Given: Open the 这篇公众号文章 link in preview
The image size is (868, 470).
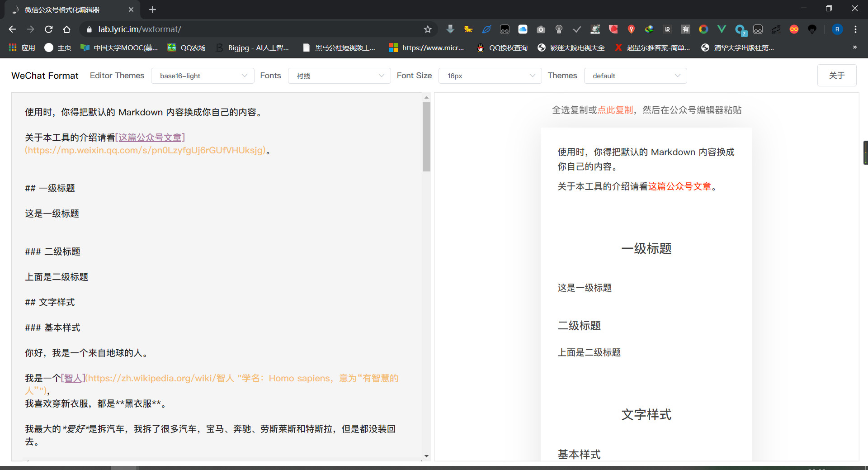Looking at the screenshot, I should (679, 186).
